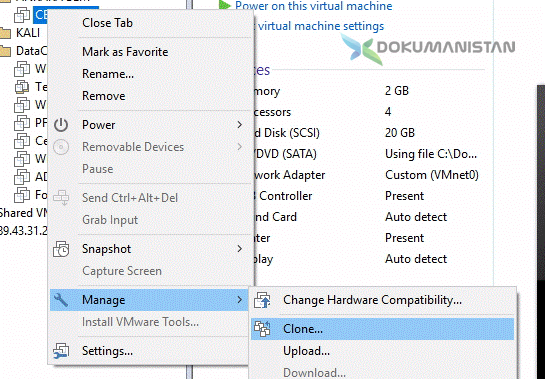
Task: Click Present value for Controller row
Action: pyautogui.click(x=404, y=196)
